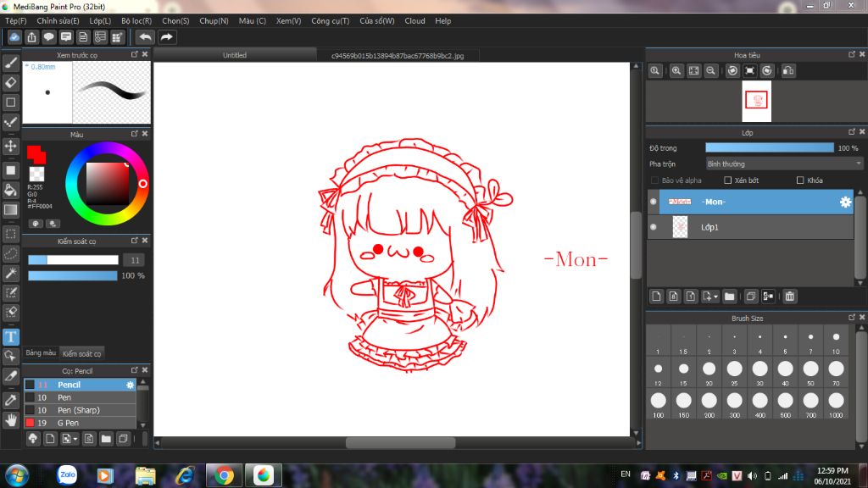Duplicate the current layer
868x488 pixels.
[751, 297]
